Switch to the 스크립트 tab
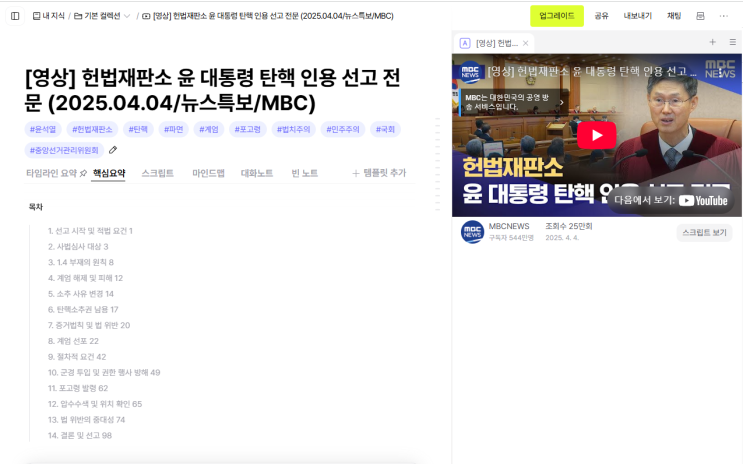 pyautogui.click(x=157, y=173)
